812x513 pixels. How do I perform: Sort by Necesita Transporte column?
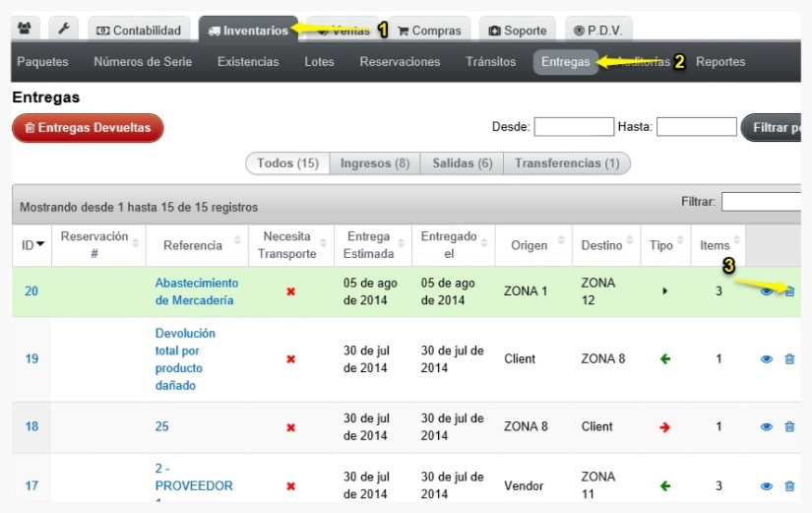pyautogui.click(x=291, y=245)
